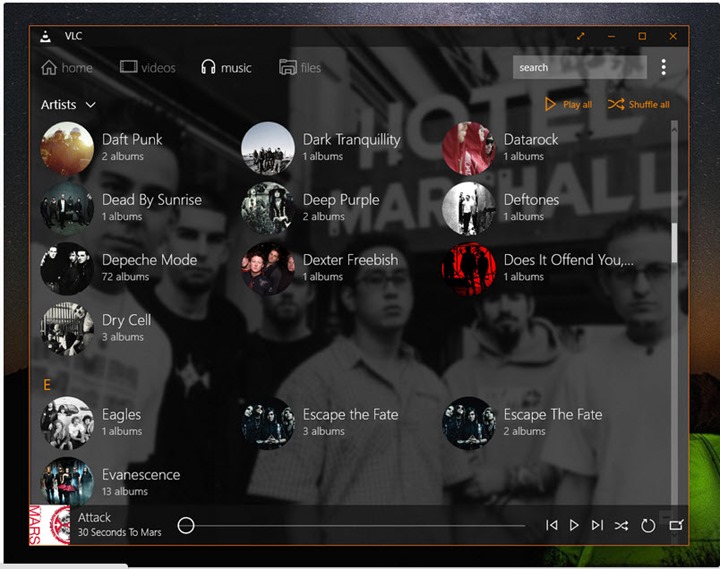Select the music tab
720x569 pixels.
(x=226, y=68)
